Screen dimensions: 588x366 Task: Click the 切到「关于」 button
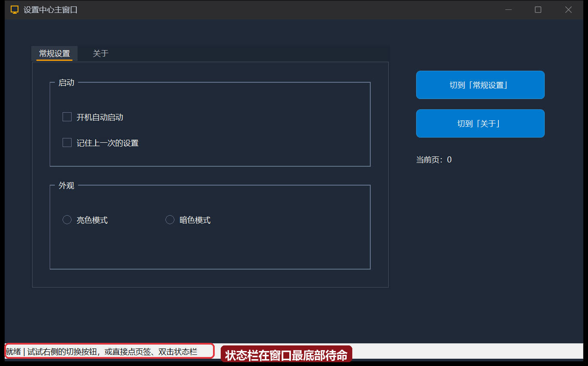[480, 123]
